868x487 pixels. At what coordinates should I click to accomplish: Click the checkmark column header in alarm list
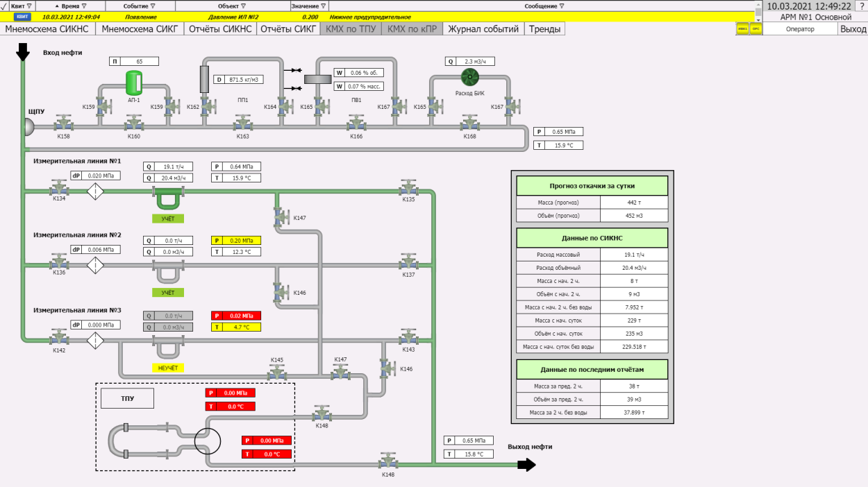(x=4, y=6)
